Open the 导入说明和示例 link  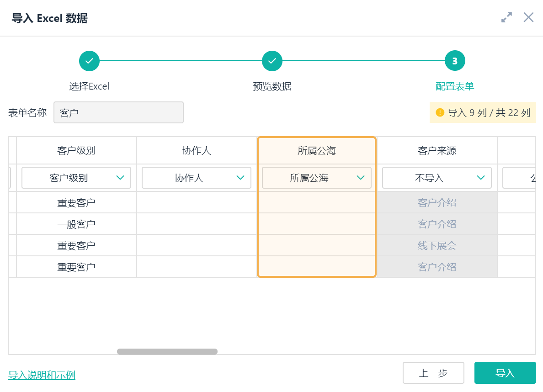[42, 375]
